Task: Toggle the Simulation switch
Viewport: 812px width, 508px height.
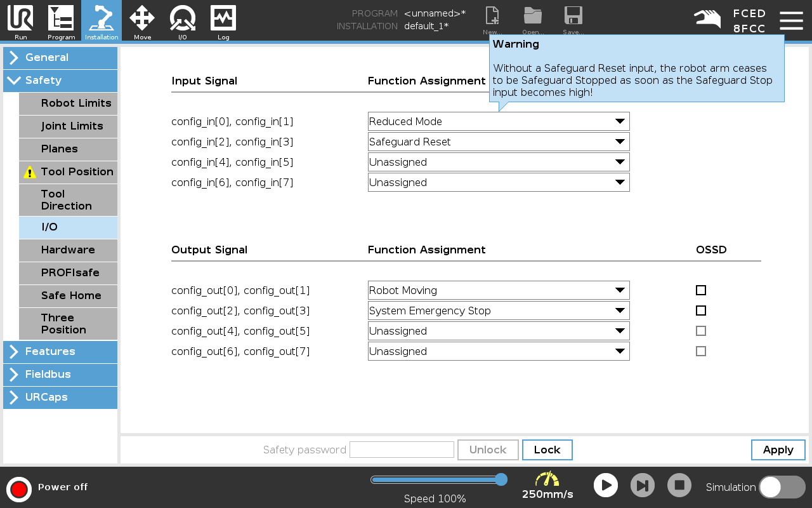Action: 782,487
